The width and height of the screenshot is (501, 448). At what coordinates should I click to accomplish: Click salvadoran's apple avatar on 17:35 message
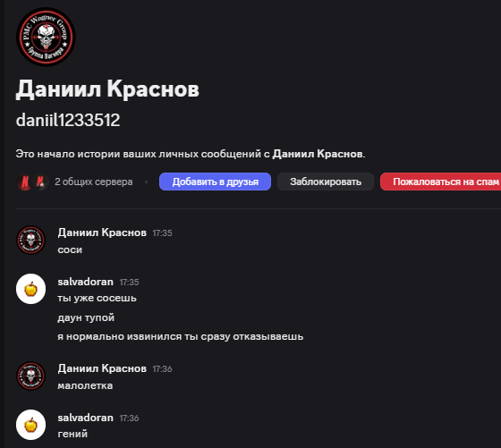(x=30, y=289)
